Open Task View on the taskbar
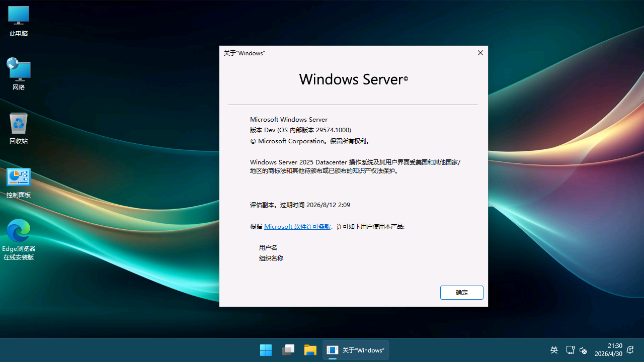Viewport: 644px width, 362px height. pyautogui.click(x=288, y=350)
